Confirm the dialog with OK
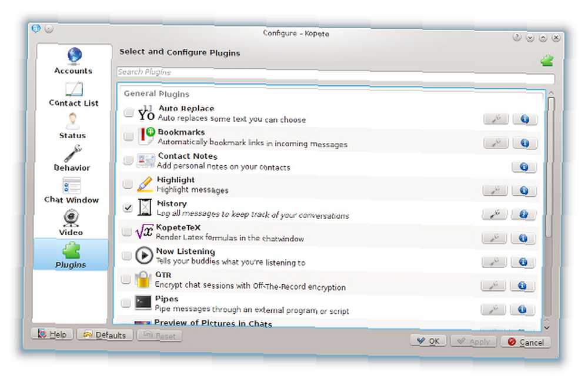 [x=428, y=341]
